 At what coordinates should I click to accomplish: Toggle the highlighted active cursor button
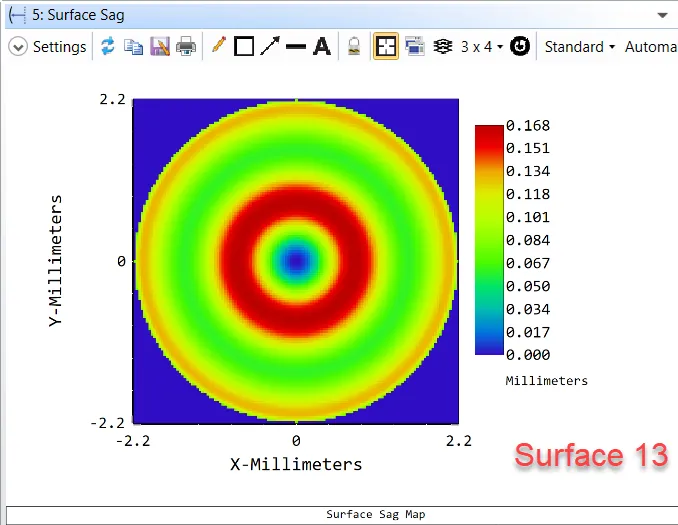click(386, 47)
